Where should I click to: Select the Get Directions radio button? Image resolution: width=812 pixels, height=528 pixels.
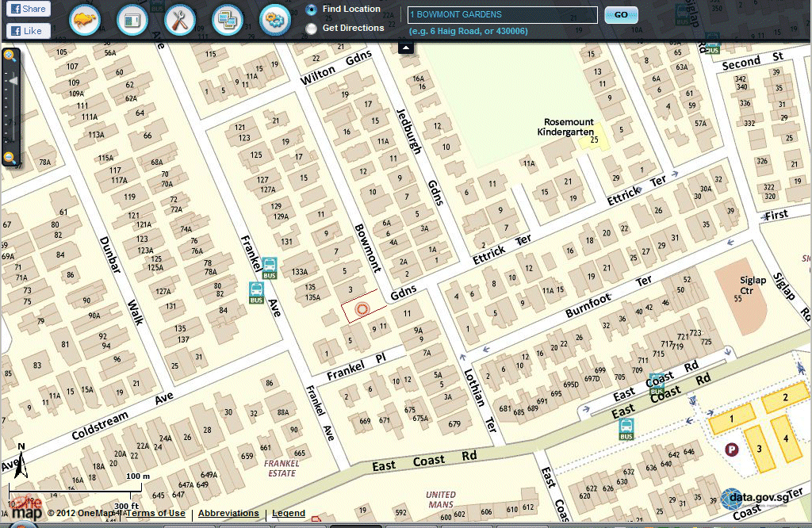[312, 29]
